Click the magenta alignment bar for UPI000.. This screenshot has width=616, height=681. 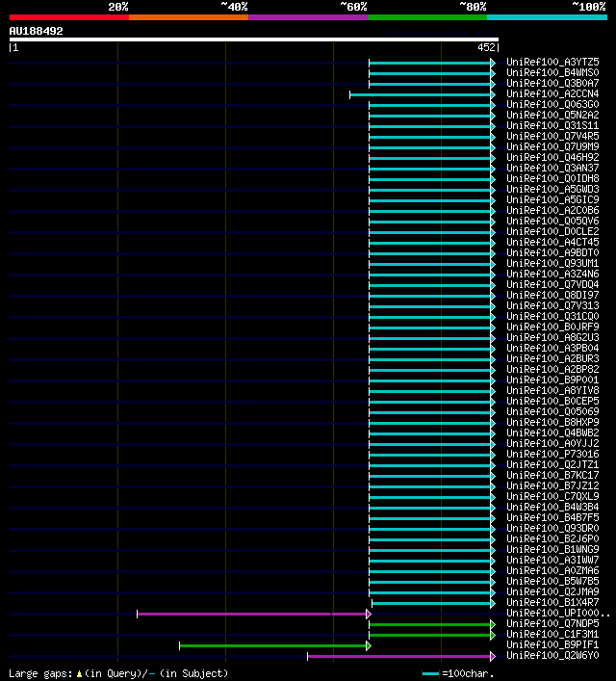click(x=254, y=615)
